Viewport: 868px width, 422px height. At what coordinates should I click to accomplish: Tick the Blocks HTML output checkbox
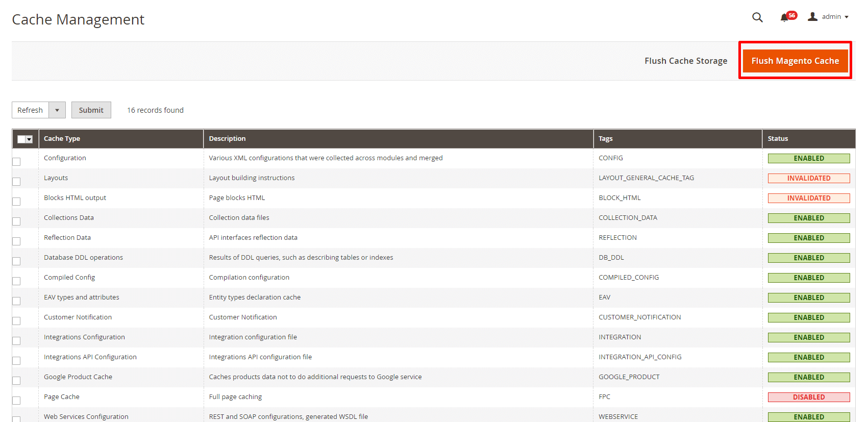[x=16, y=202]
